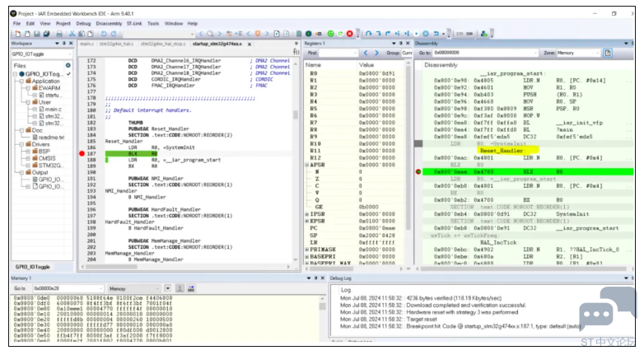This screenshot has height=355, width=644.
Task: Switch to the main.c editor tab
Action: 86,44
